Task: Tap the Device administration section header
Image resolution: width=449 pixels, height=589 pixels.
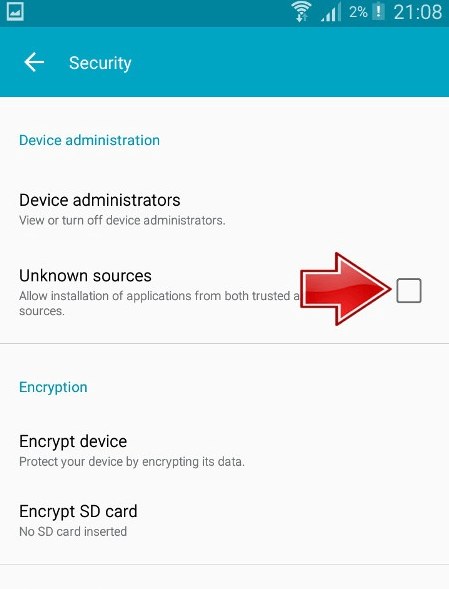Action: (89, 140)
